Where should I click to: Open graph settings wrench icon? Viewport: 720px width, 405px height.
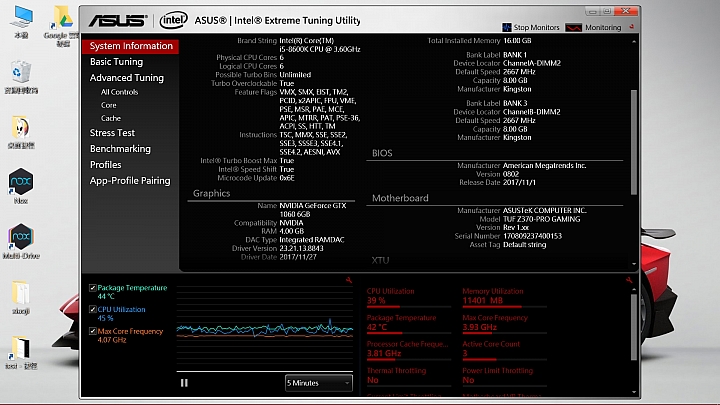(x=349, y=280)
